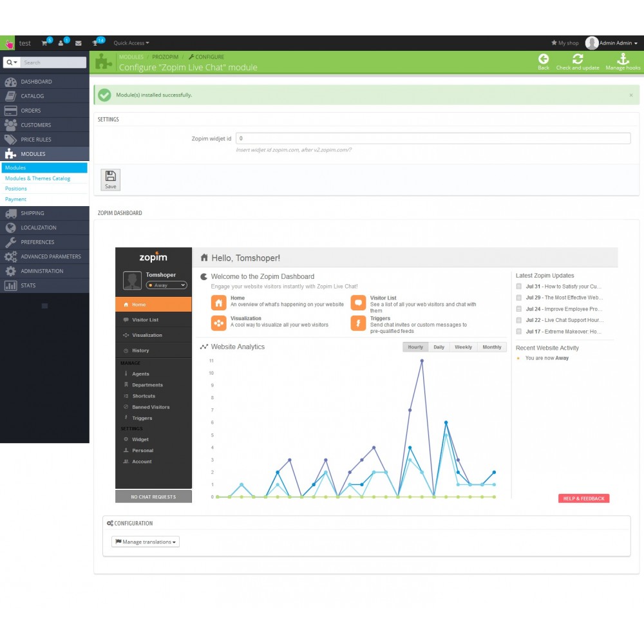Open Modules & Themes Catalog submenu link
The width and height of the screenshot is (644, 644).
click(x=37, y=178)
